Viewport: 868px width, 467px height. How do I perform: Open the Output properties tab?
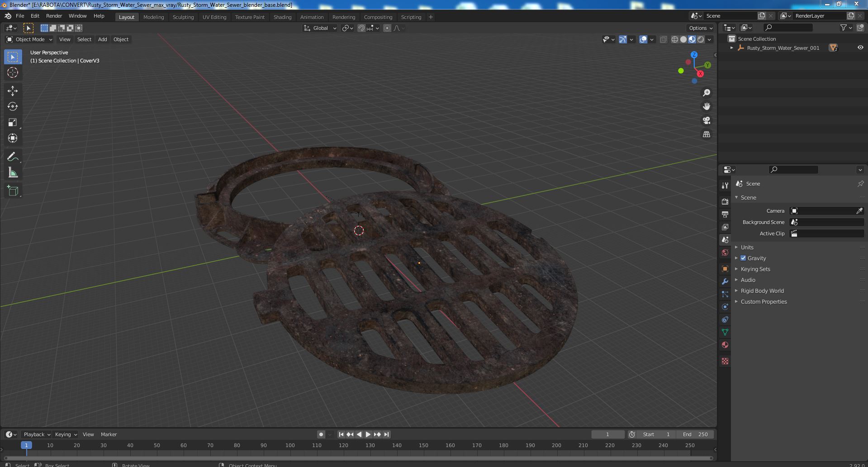[x=725, y=214]
